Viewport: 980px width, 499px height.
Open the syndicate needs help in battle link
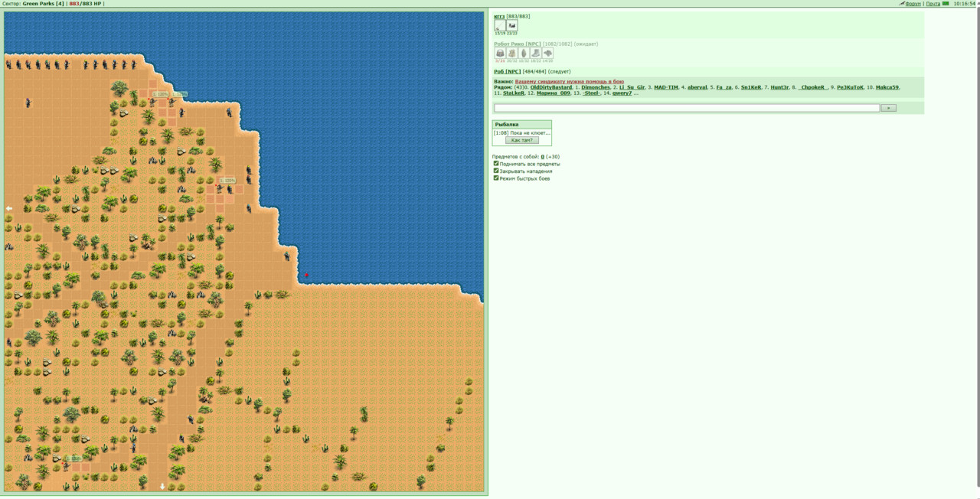click(x=570, y=81)
